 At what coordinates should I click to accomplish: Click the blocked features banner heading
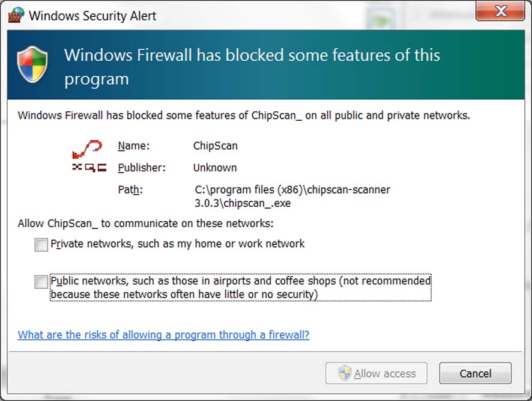(x=252, y=67)
